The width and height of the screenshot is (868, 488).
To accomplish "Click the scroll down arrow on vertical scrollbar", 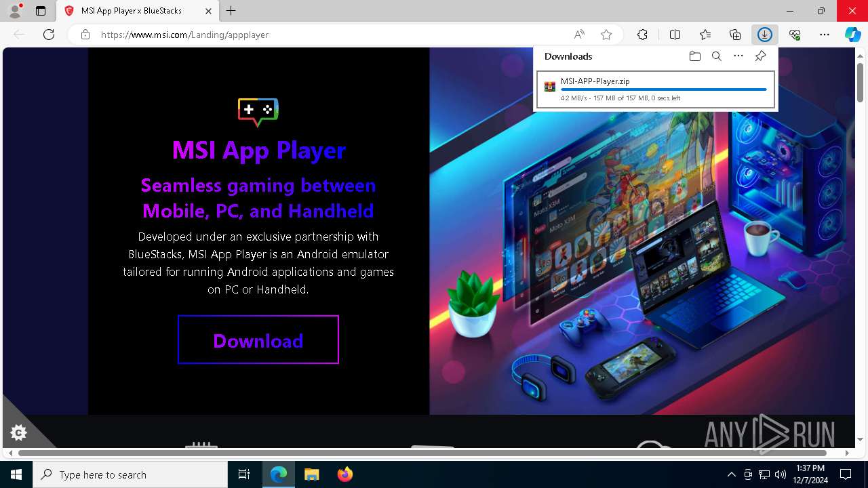I will (x=860, y=440).
